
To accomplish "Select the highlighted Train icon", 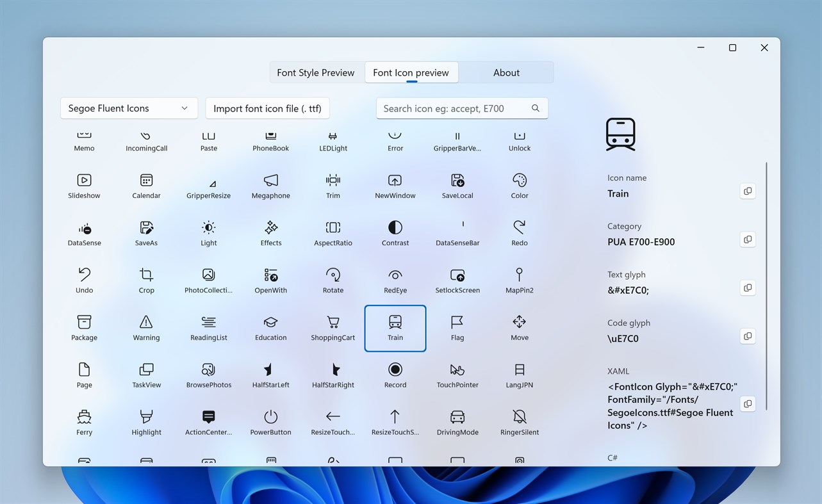I will (x=395, y=329).
